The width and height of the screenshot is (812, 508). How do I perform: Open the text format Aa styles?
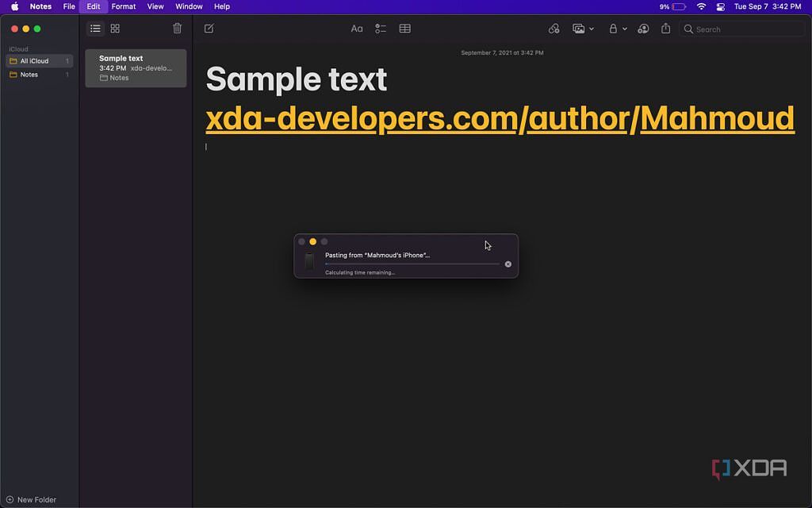pyautogui.click(x=357, y=29)
